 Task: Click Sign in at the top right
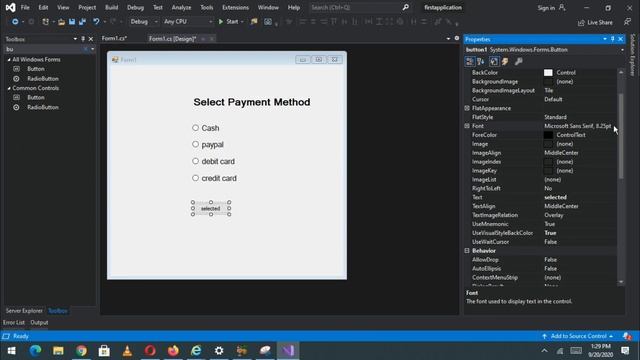tap(546, 8)
